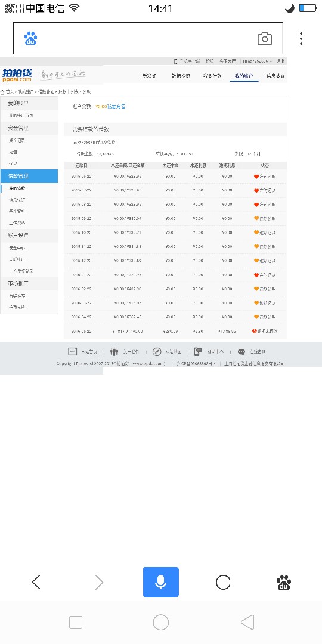Click the footer online consultation speech bubble icon

click(x=241, y=352)
